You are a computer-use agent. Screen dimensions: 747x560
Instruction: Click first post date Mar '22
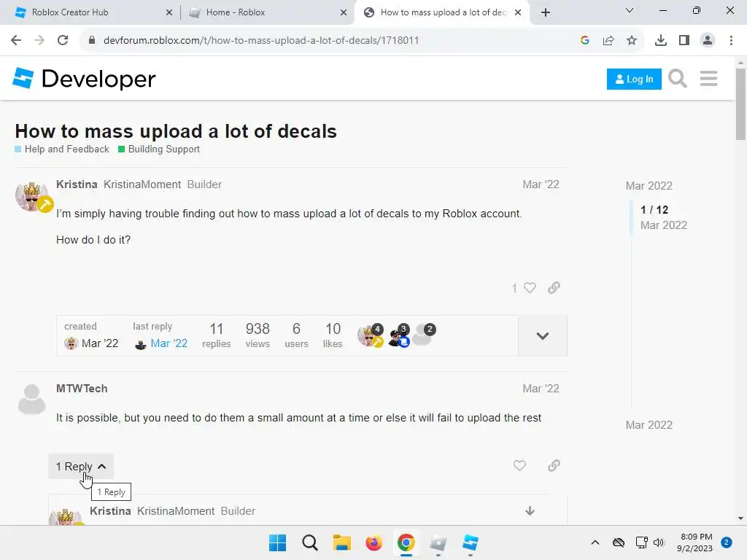pyautogui.click(x=541, y=184)
